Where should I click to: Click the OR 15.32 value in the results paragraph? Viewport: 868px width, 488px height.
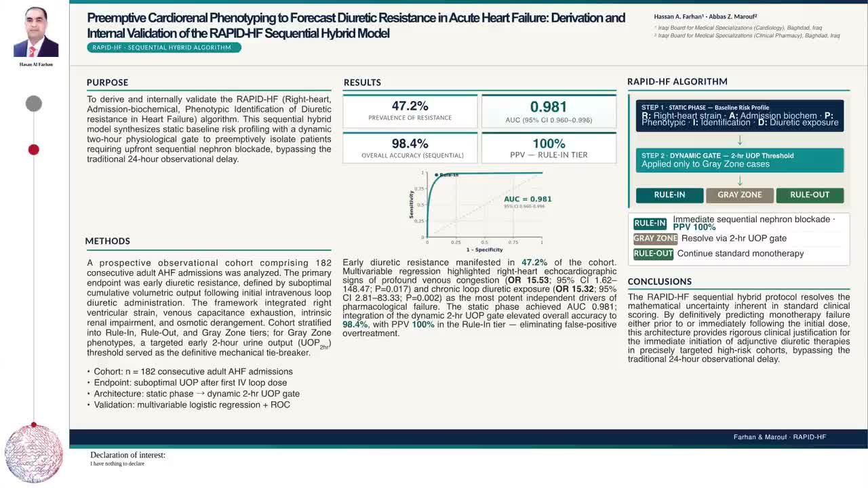[x=576, y=289]
